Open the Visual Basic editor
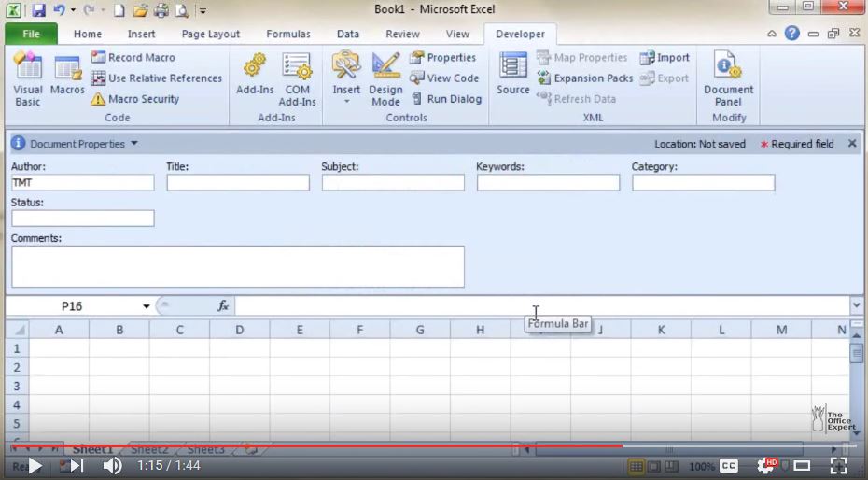 click(28, 78)
